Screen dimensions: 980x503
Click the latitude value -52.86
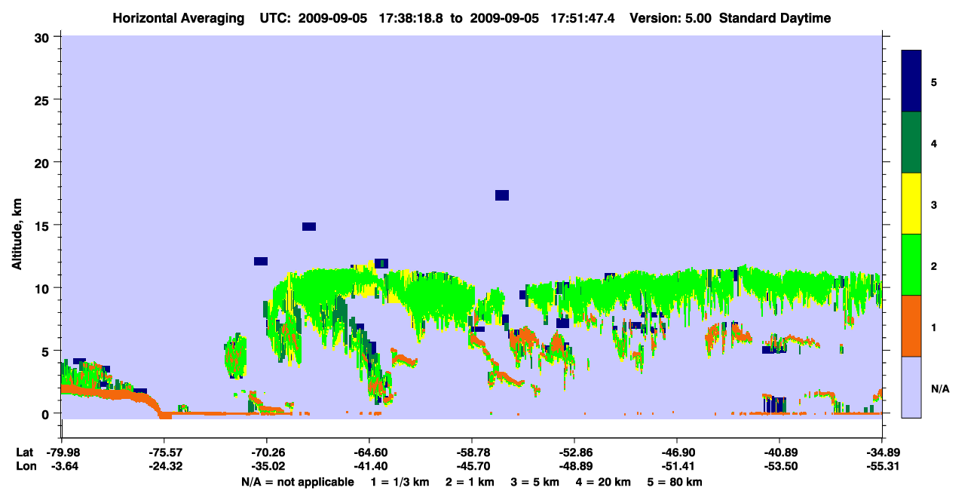(574, 452)
